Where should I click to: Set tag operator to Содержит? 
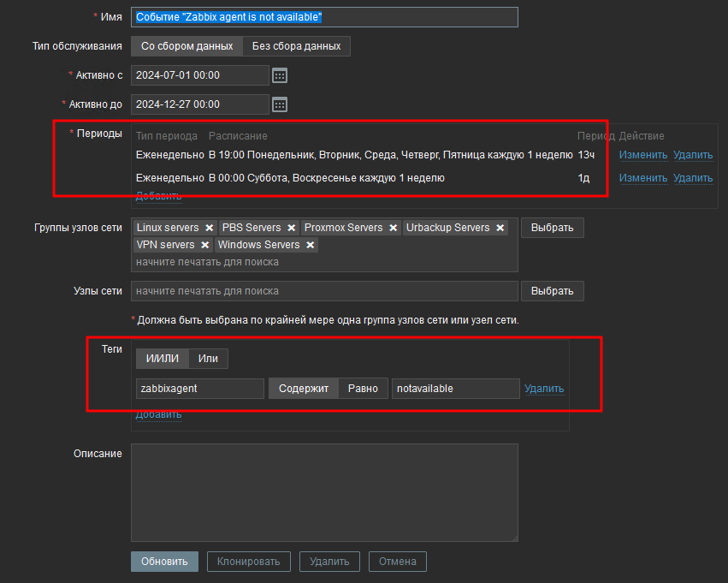click(x=304, y=389)
